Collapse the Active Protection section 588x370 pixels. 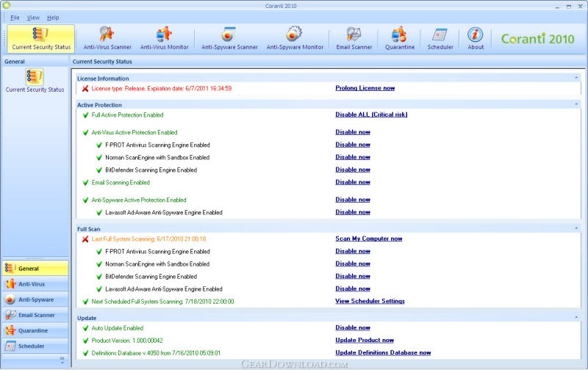coord(576,104)
